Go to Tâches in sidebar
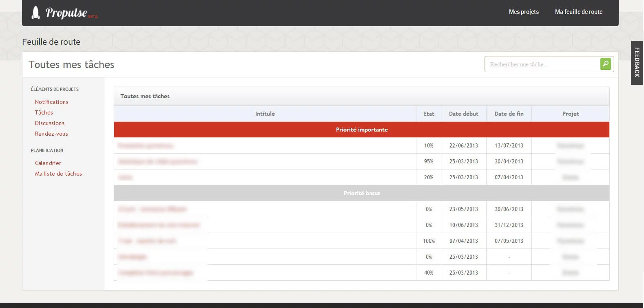644x308 pixels. [44, 112]
